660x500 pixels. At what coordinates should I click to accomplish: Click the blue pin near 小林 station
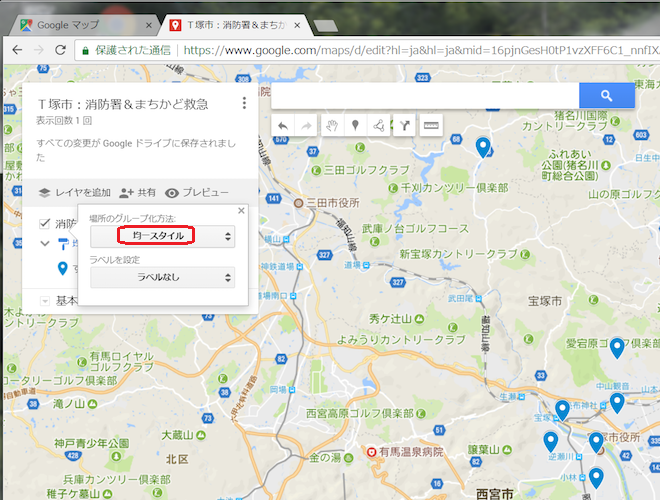[x=596, y=478]
